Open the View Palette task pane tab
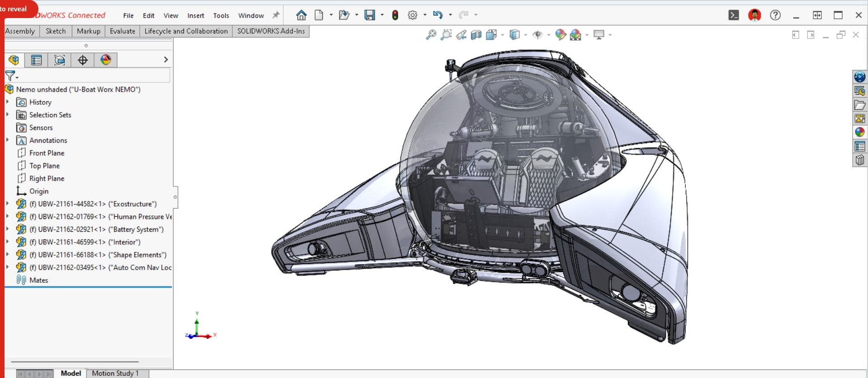Image resolution: width=868 pixels, height=378 pixels. pos(859,118)
